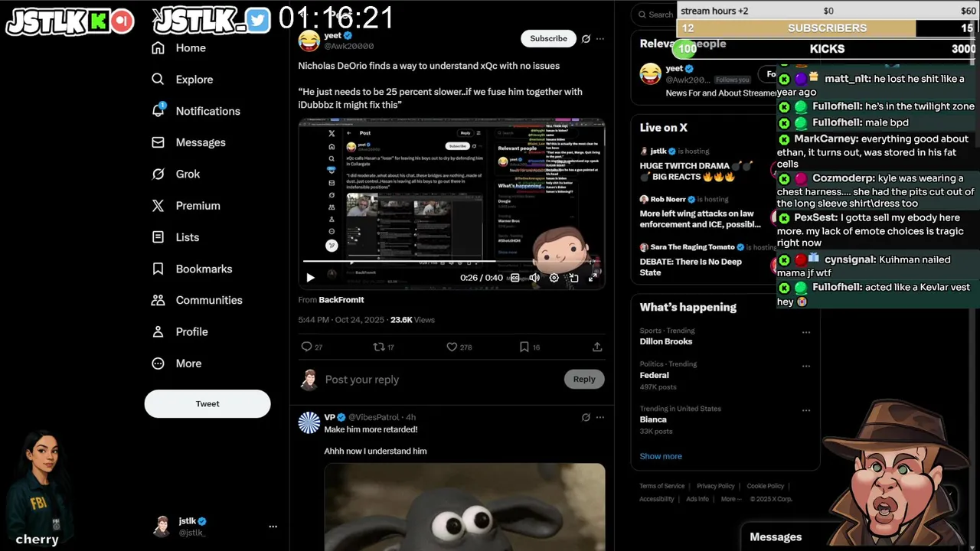Click the grey Reply button
Image resolution: width=980 pixels, height=551 pixels.
point(584,379)
